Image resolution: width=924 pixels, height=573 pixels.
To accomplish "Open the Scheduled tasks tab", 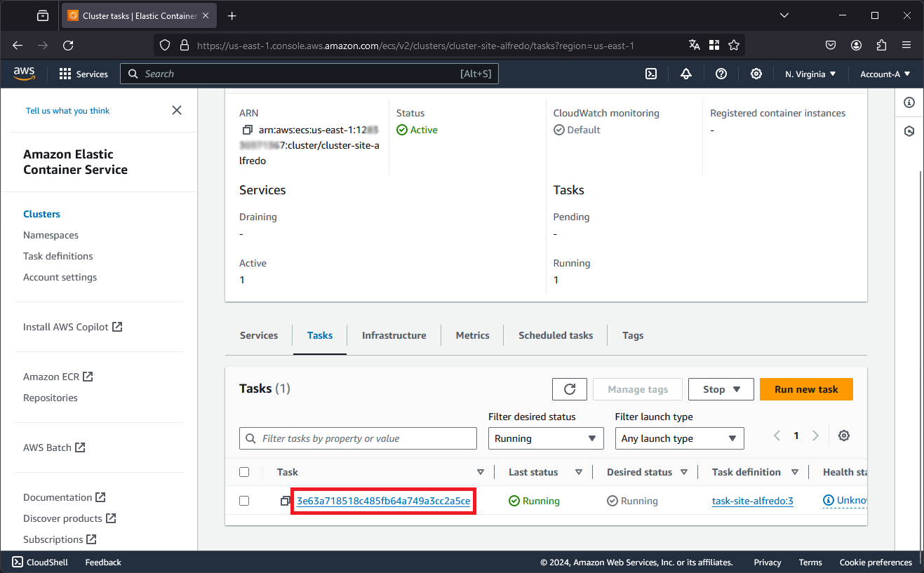I will [556, 335].
